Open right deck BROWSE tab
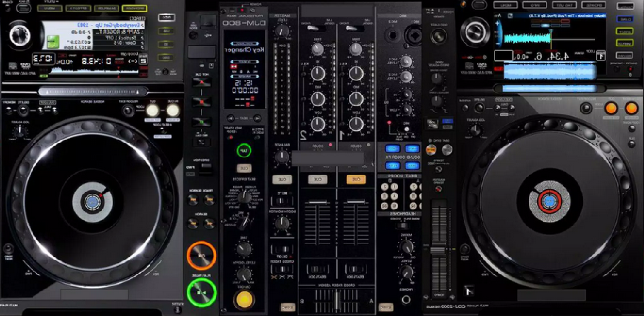This screenshot has height=316, width=644. point(593,5)
